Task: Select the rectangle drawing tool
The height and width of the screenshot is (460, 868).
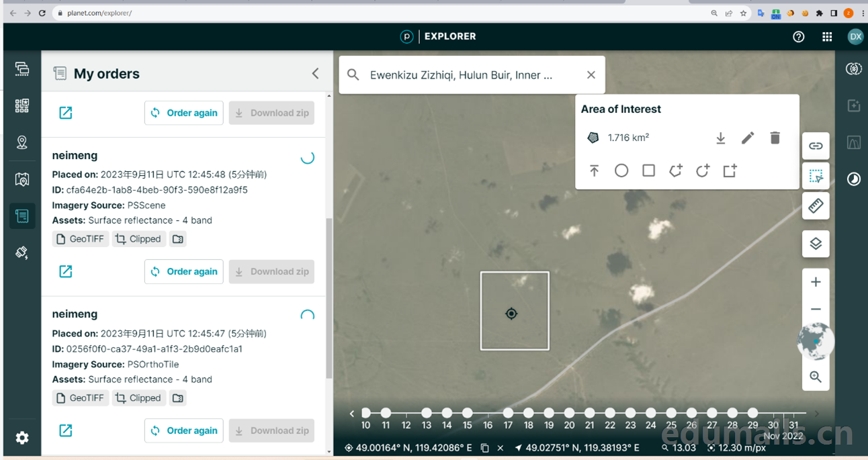Action: (x=648, y=171)
